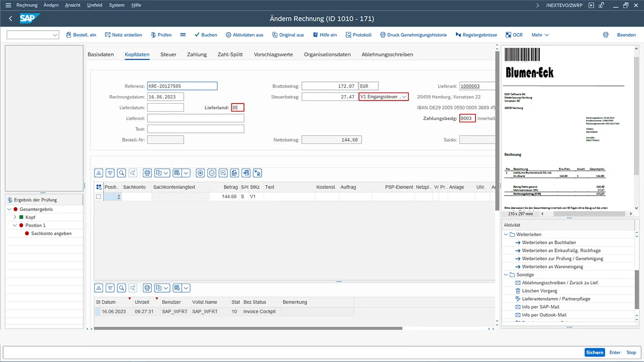The width and height of the screenshot is (644, 362).
Task: Click Beenden to exit
Action: coord(626,35)
